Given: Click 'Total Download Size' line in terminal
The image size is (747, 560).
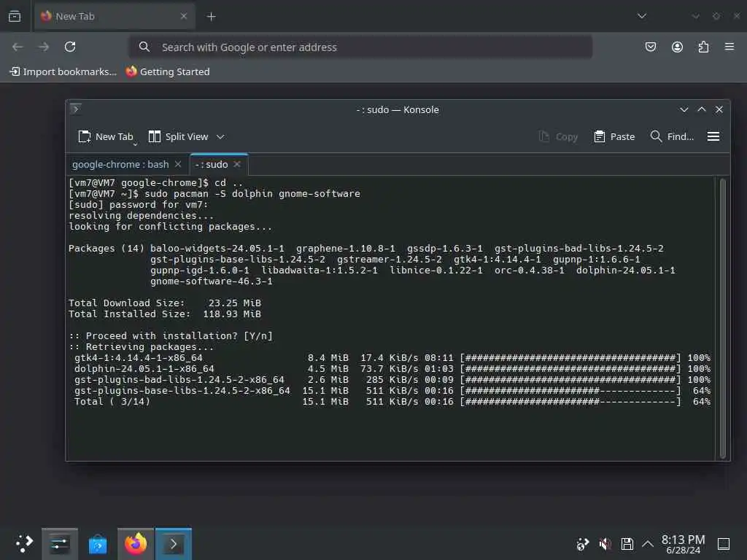Looking at the screenshot, I should pyautogui.click(x=165, y=303).
